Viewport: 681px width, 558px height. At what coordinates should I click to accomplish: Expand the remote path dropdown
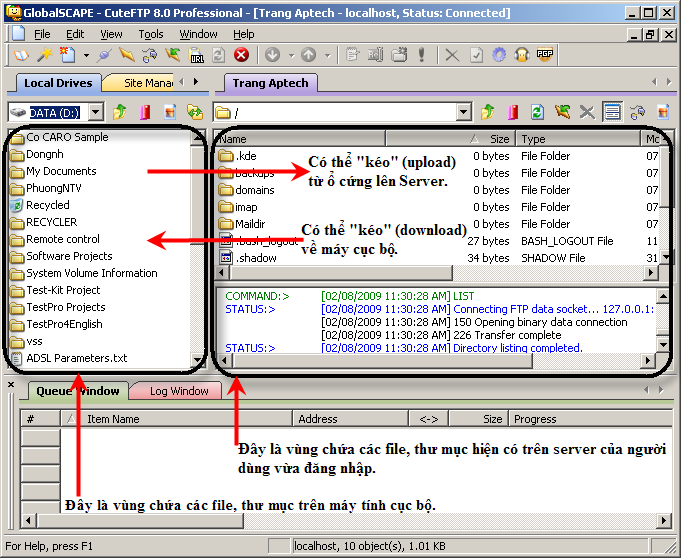click(x=463, y=113)
